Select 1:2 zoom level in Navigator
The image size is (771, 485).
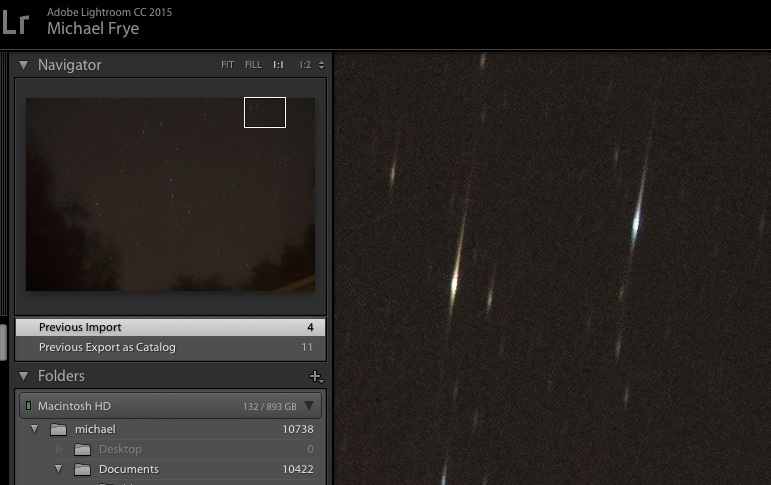tap(304, 65)
